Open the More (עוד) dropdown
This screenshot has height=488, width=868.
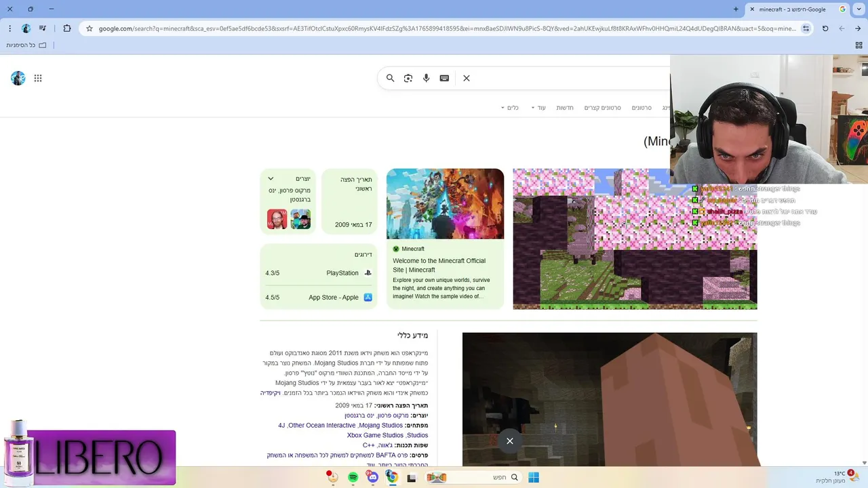click(538, 108)
